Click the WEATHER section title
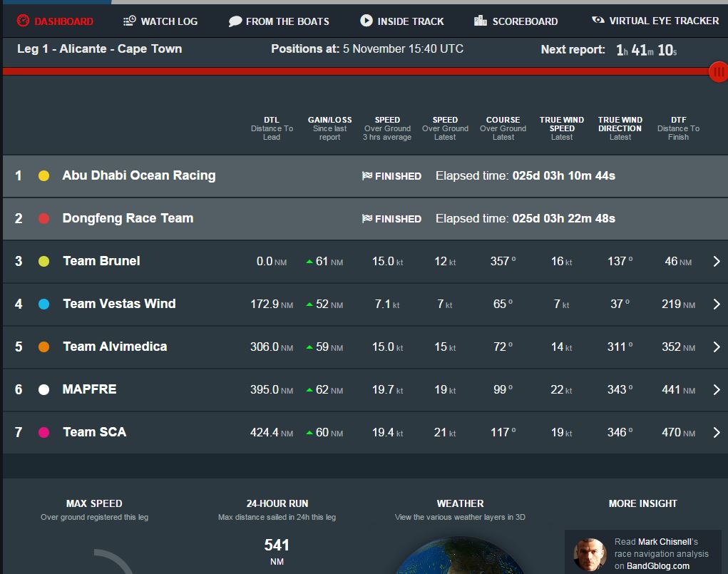 pos(460,503)
